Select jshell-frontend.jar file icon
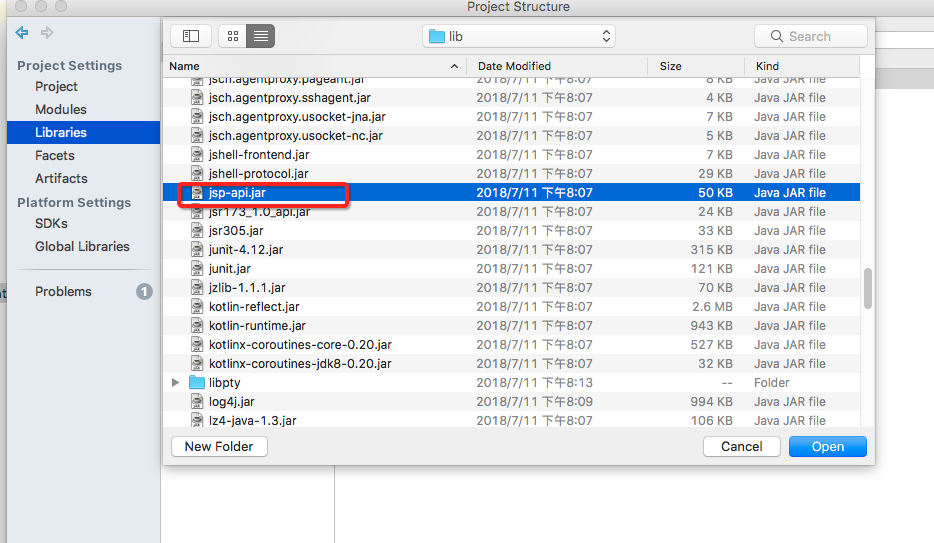Viewport: 934px width, 543px height. coord(197,155)
